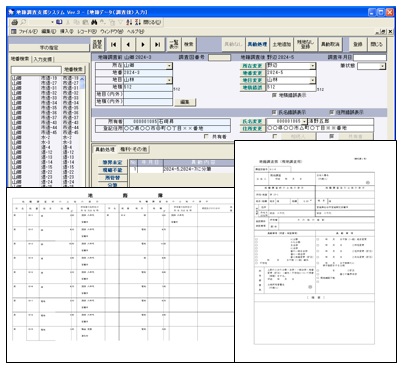
Task: Go to the first record
Action: point(113,44)
